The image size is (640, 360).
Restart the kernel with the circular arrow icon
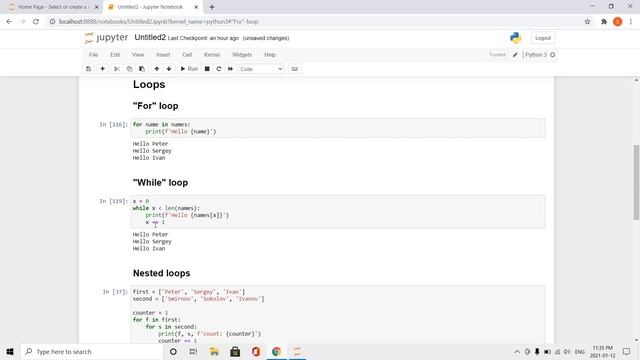[x=219, y=69]
